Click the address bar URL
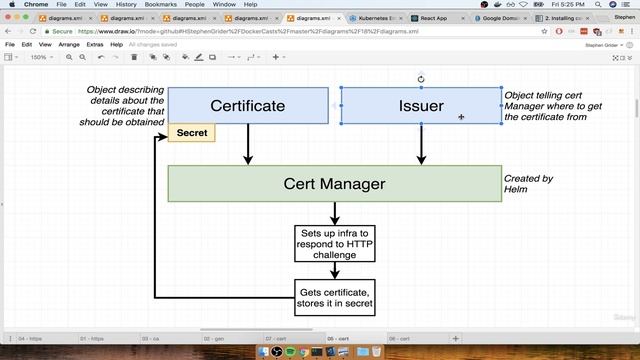The height and width of the screenshot is (360, 640). 248,31
